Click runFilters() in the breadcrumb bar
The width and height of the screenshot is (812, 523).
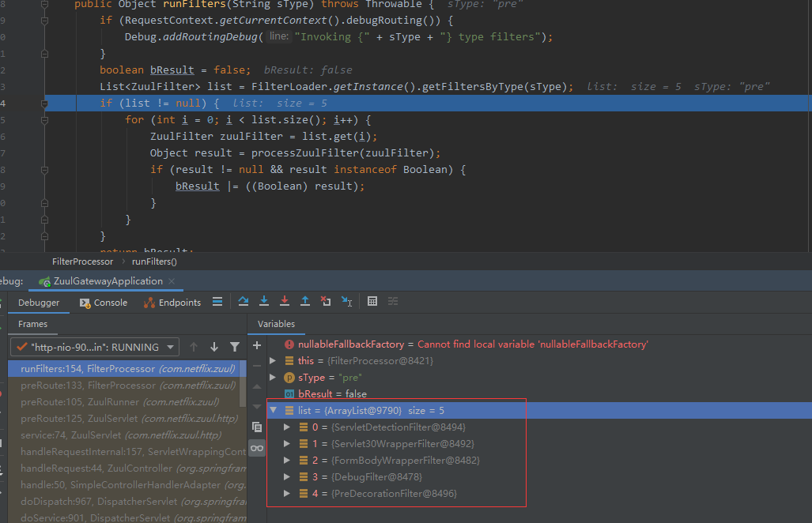[154, 261]
